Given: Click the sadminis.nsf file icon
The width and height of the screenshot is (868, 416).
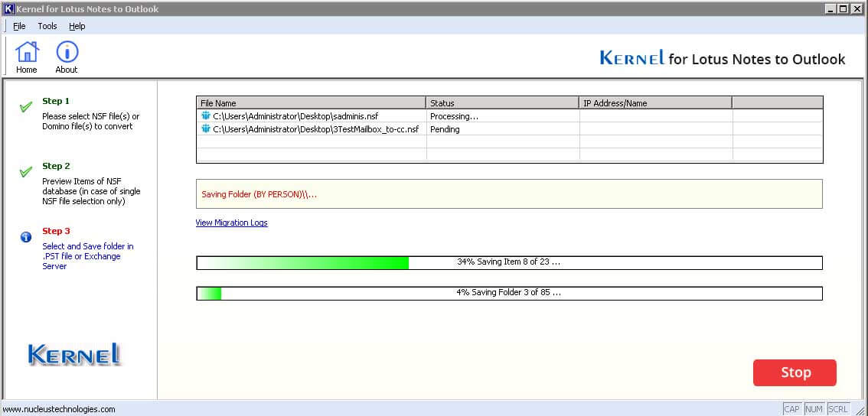Looking at the screenshot, I should tap(205, 116).
